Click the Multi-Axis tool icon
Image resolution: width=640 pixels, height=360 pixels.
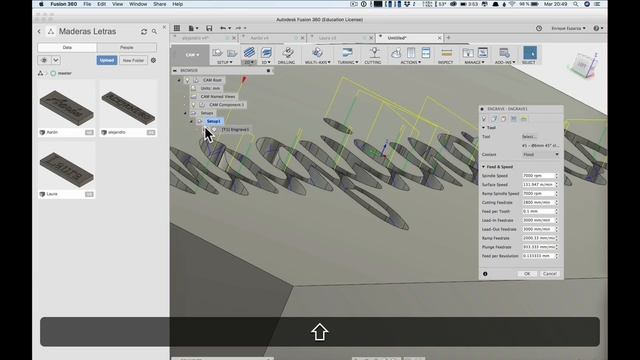(317, 52)
